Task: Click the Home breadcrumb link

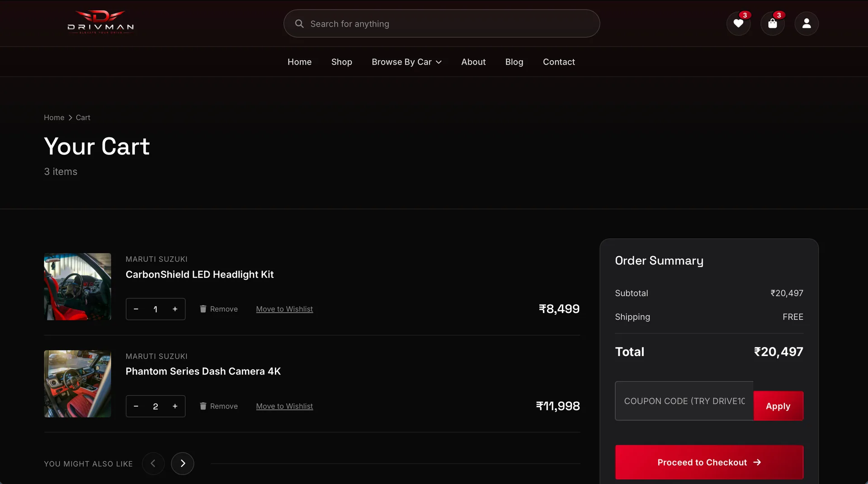Action: click(x=54, y=118)
